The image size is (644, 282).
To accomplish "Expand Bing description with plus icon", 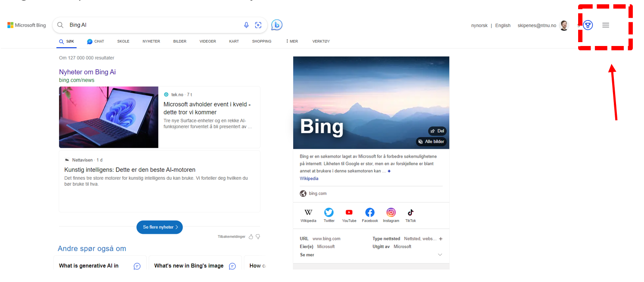I will 389,171.
